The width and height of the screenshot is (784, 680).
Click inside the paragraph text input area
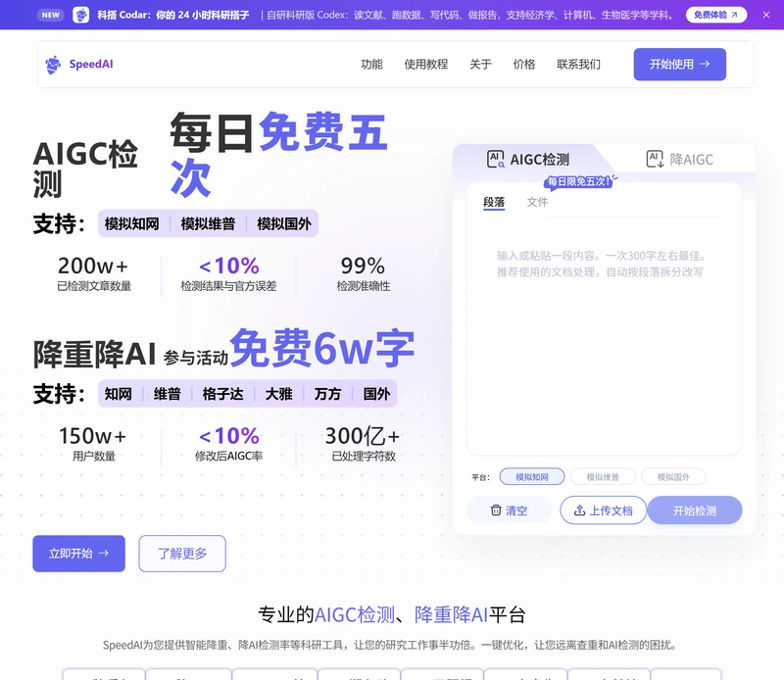(x=604, y=335)
